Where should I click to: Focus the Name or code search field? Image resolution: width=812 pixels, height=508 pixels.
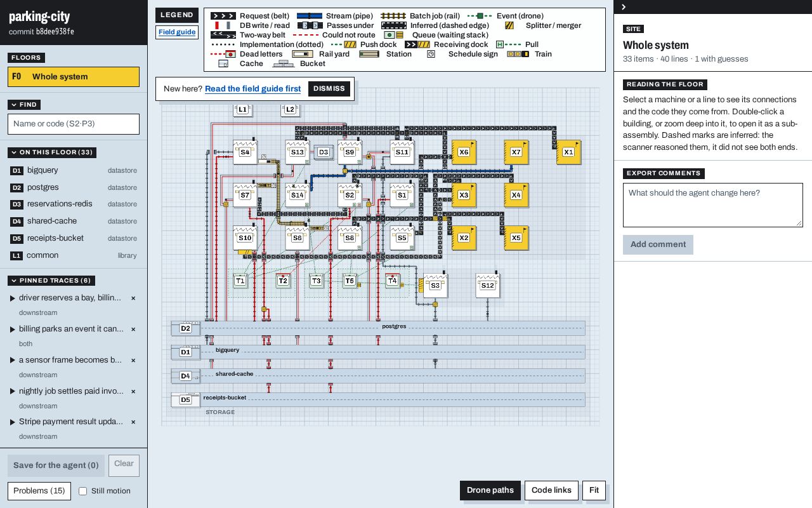point(74,124)
